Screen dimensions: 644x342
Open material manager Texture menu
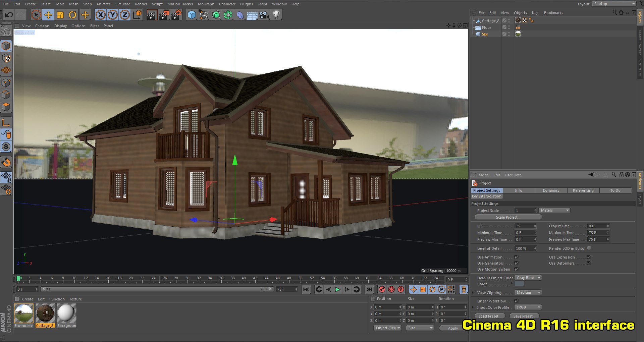(75, 299)
